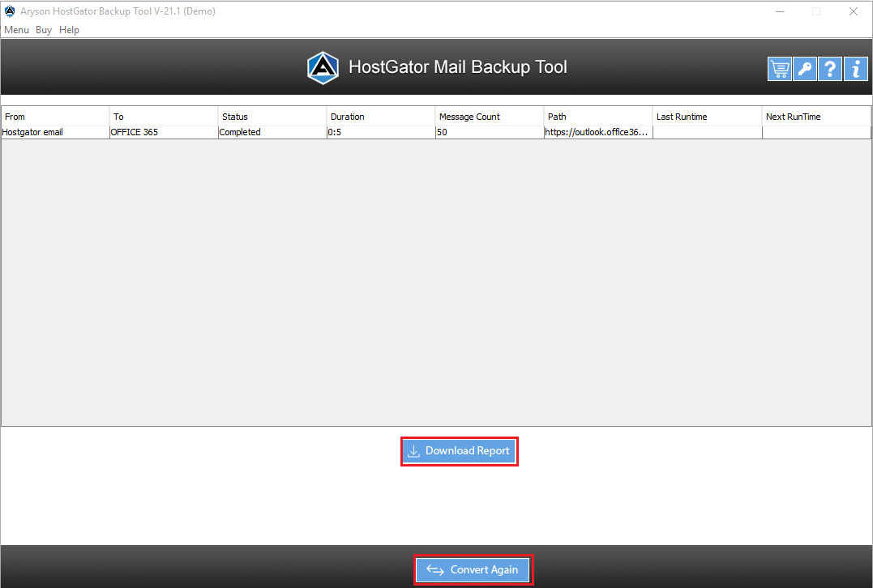Select the From column header
This screenshot has width=873, height=588.
[x=55, y=117]
